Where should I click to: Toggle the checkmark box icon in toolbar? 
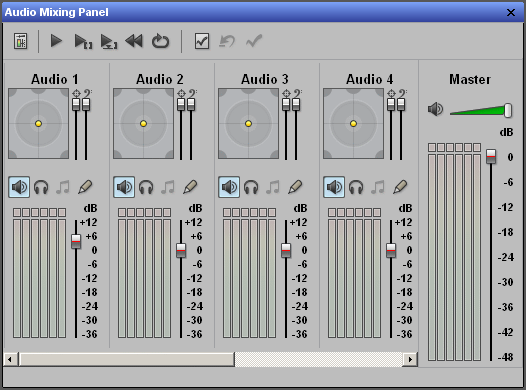point(202,41)
